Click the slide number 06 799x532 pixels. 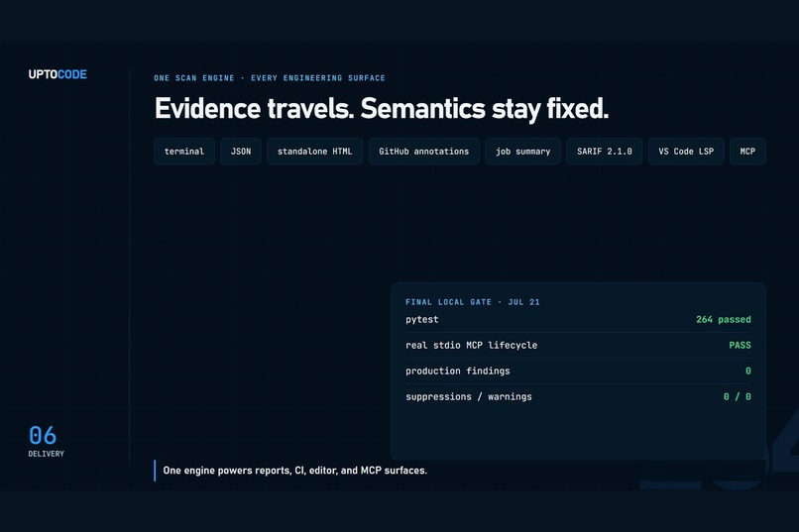point(43,436)
